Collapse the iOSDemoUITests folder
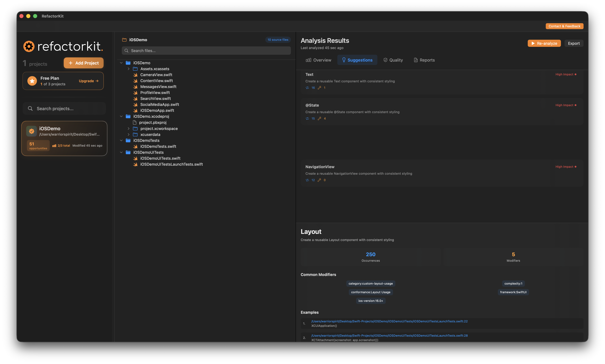 121,152
